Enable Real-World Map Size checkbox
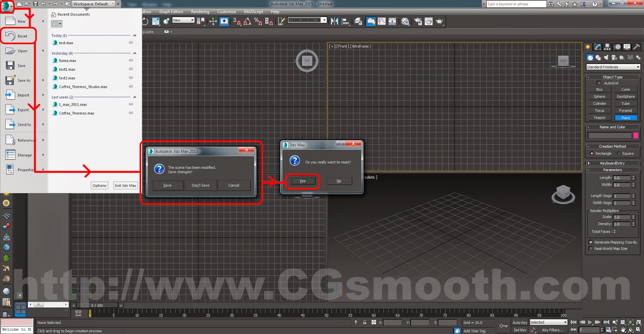 590,249
